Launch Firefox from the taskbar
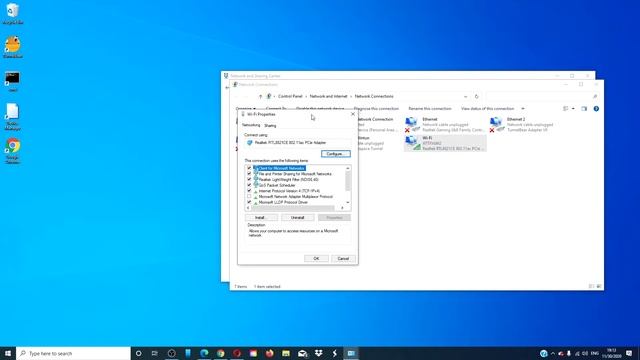The height and width of the screenshot is (360, 640). (269, 353)
